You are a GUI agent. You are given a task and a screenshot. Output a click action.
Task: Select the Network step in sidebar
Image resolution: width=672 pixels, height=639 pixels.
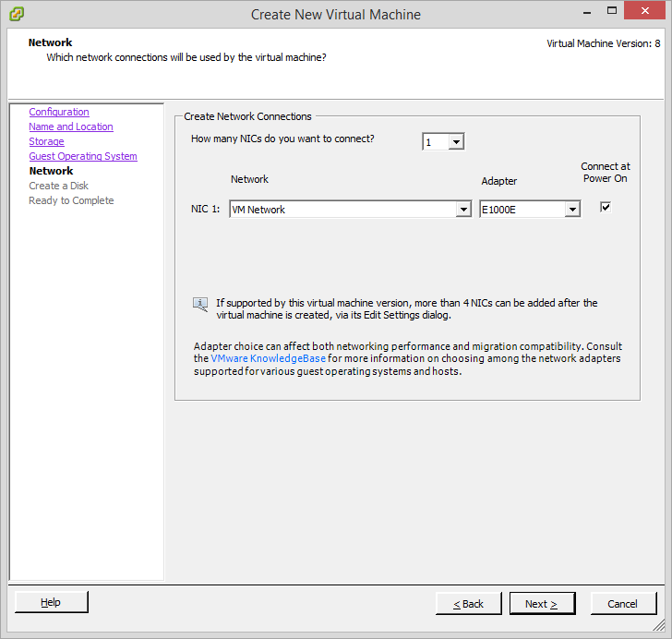[51, 171]
